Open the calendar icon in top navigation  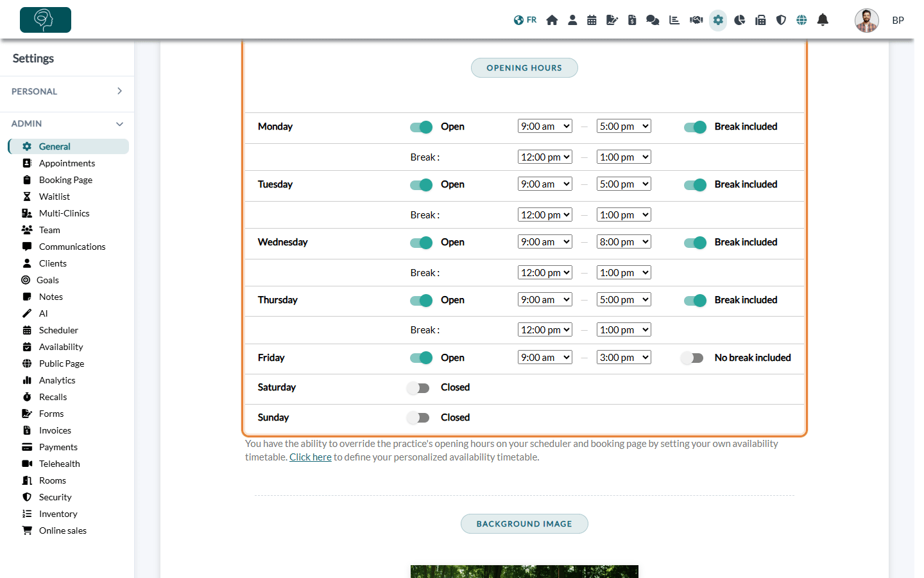(x=592, y=20)
